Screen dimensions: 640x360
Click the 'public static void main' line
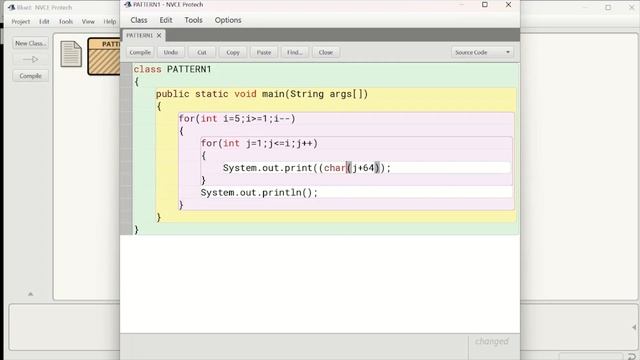(262, 94)
